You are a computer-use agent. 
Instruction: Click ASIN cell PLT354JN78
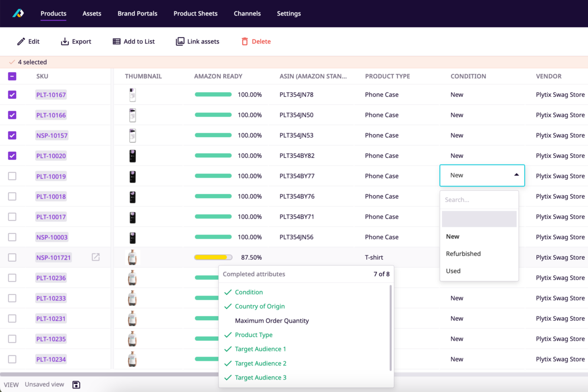click(296, 95)
